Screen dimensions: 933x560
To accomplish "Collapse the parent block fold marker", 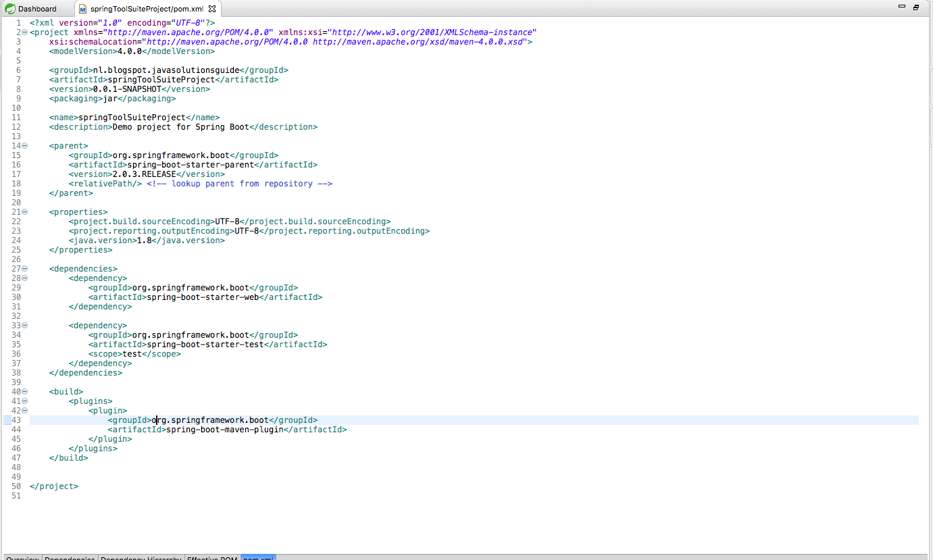I will coord(25,146).
